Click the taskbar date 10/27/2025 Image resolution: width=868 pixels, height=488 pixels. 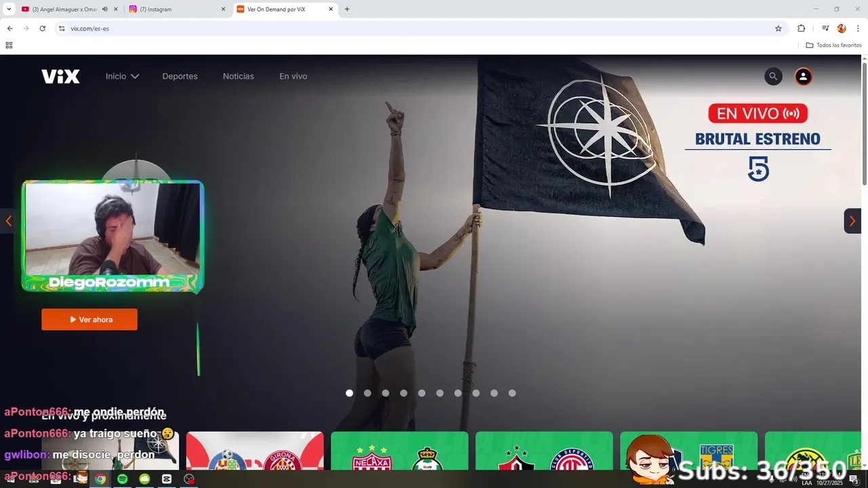click(829, 483)
